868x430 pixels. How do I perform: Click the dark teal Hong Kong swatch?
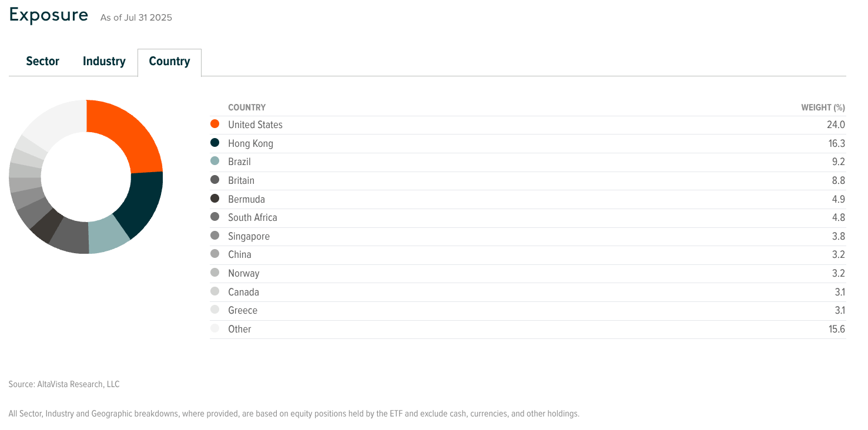tap(215, 143)
